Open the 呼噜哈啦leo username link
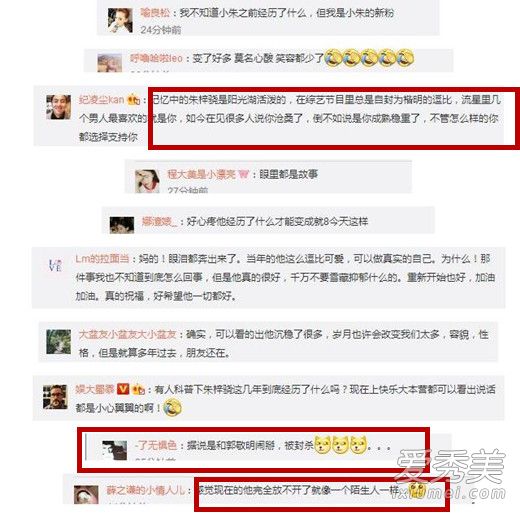The image size is (520, 513). pyautogui.click(x=157, y=58)
